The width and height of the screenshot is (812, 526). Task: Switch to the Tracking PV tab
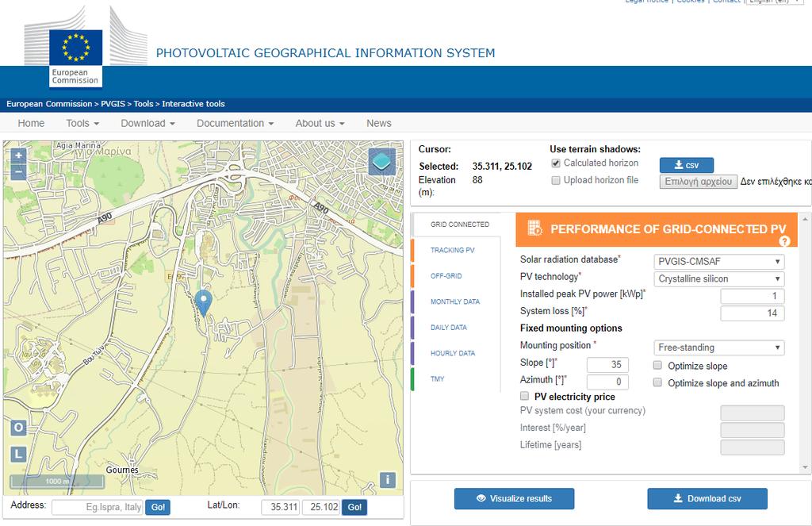click(452, 250)
